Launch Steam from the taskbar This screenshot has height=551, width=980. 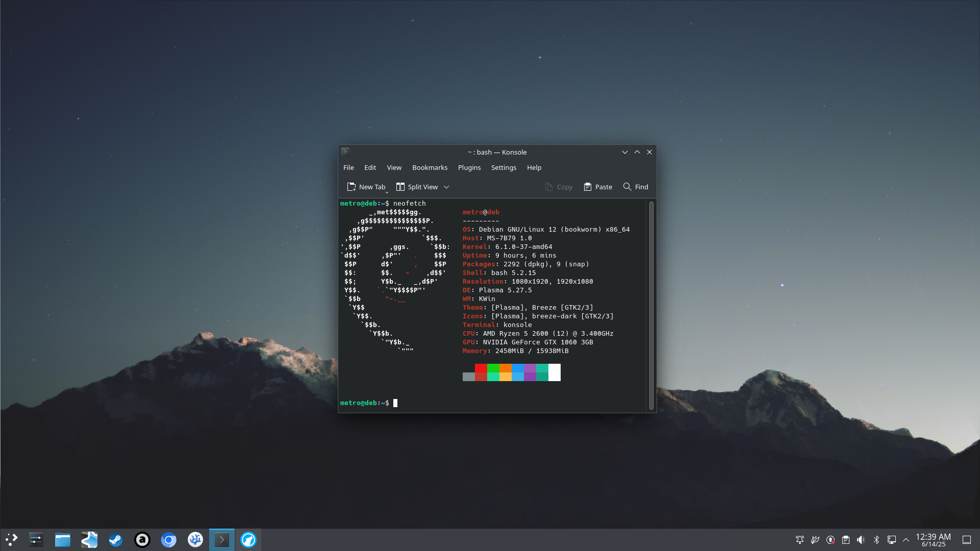[116, 540]
